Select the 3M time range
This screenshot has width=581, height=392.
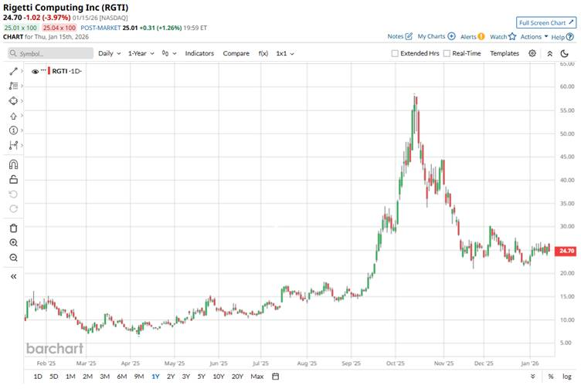coord(105,377)
